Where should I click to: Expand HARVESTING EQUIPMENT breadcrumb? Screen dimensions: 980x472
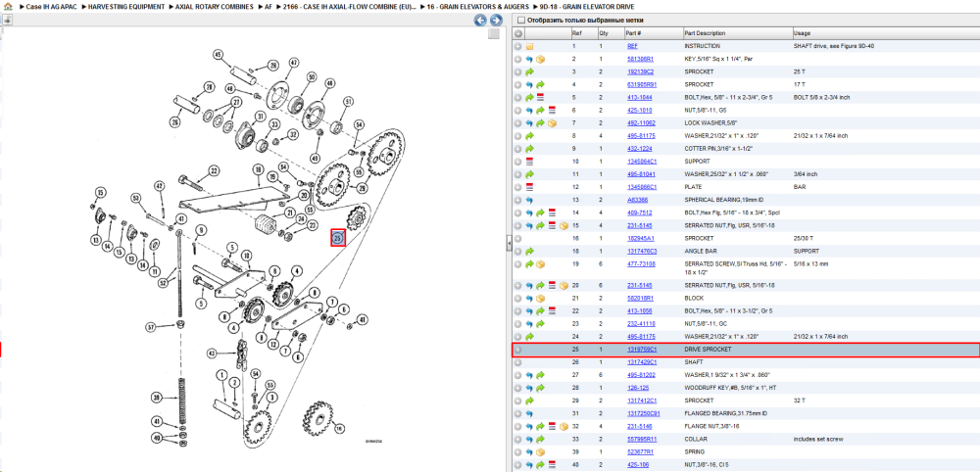click(x=83, y=6)
